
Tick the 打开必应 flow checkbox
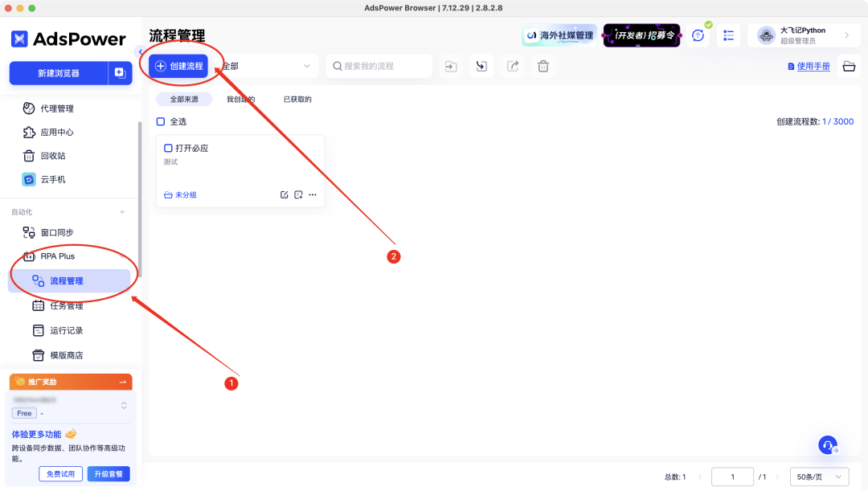pos(168,149)
